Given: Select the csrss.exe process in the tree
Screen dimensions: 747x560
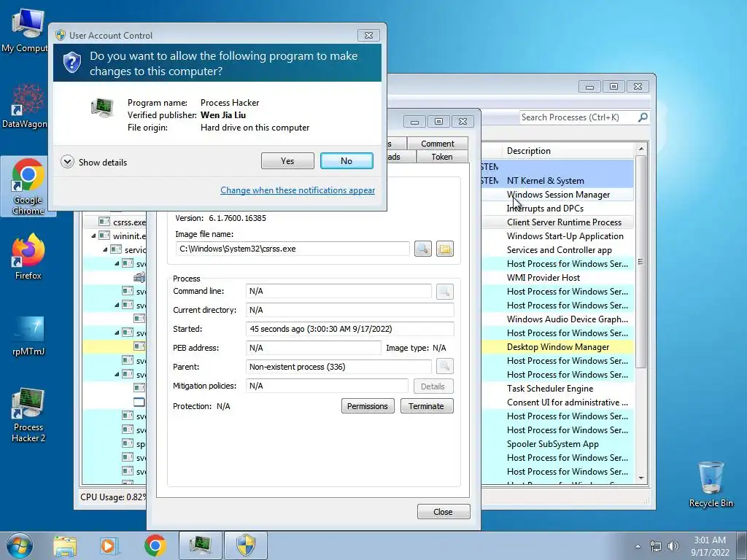Looking at the screenshot, I should click(129, 222).
